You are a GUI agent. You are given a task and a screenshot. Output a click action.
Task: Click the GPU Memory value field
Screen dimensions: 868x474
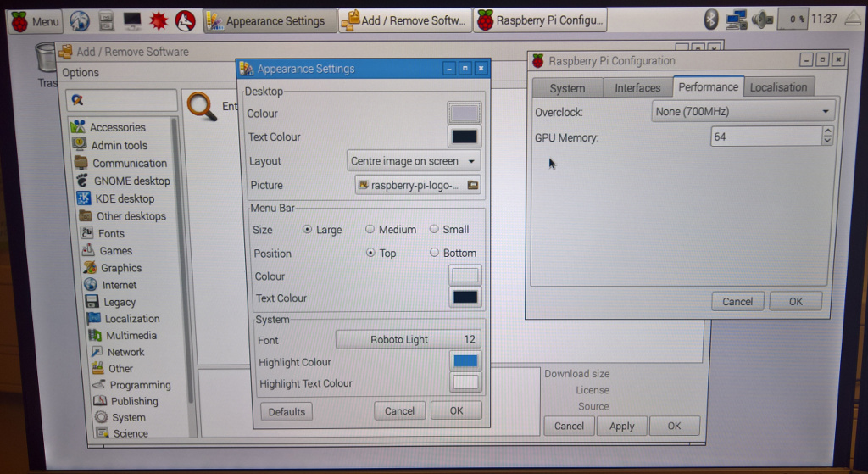766,137
